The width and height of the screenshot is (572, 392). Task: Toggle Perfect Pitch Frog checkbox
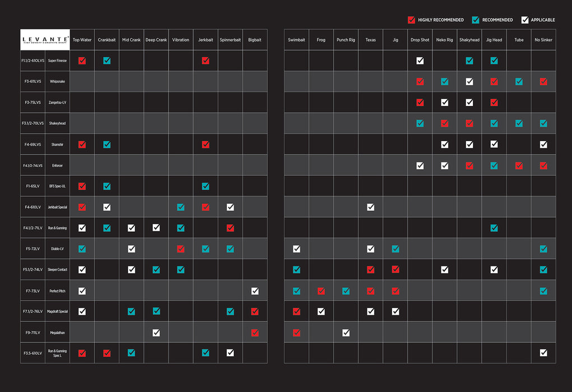(x=321, y=291)
